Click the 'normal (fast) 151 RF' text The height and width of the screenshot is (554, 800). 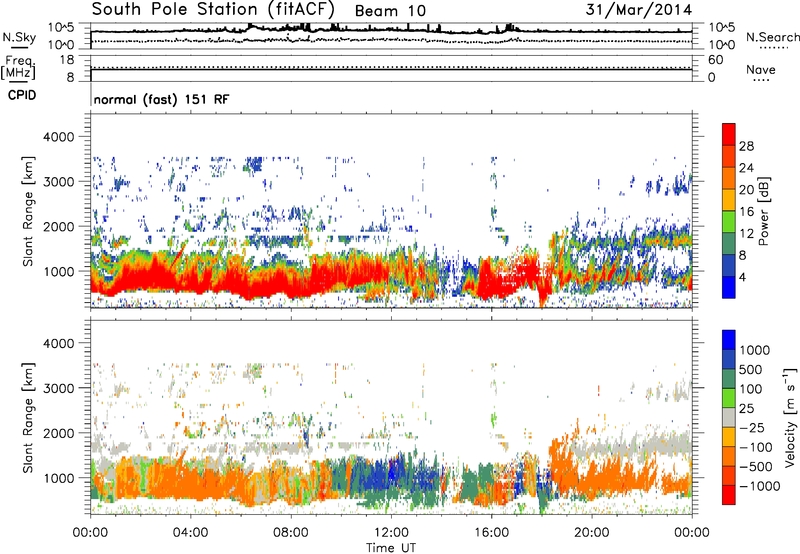161,99
